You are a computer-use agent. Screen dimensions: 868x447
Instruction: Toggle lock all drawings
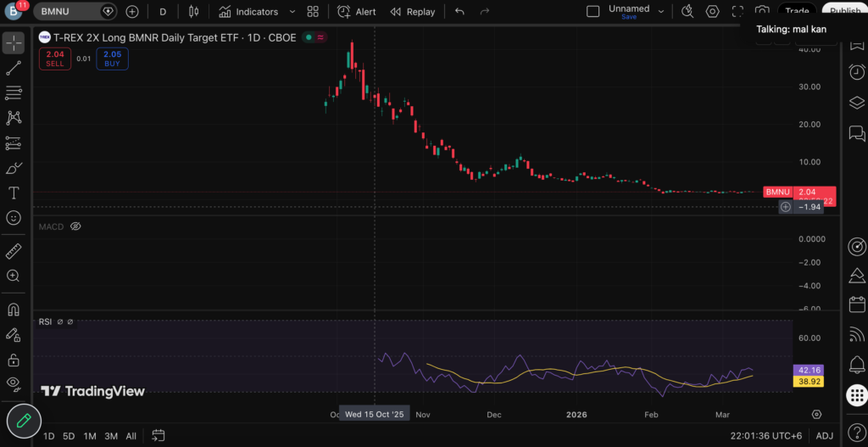click(x=14, y=360)
